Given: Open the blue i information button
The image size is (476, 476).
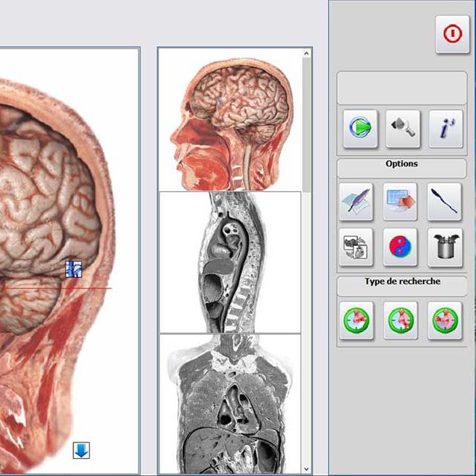Looking at the screenshot, I should tap(445, 129).
